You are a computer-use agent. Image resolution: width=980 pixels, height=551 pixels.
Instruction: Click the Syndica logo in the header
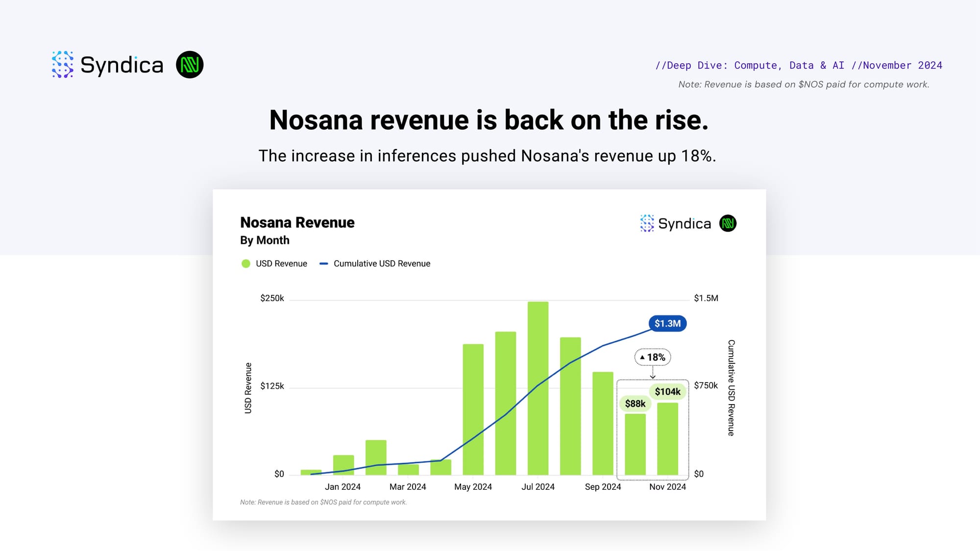[x=107, y=65]
